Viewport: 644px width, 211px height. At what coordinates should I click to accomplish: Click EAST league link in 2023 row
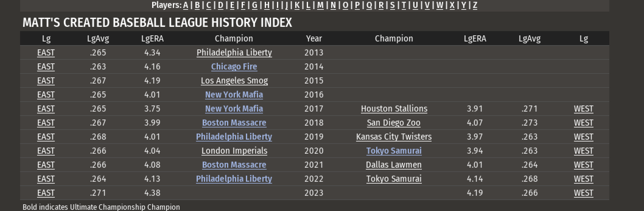pyautogui.click(x=46, y=193)
